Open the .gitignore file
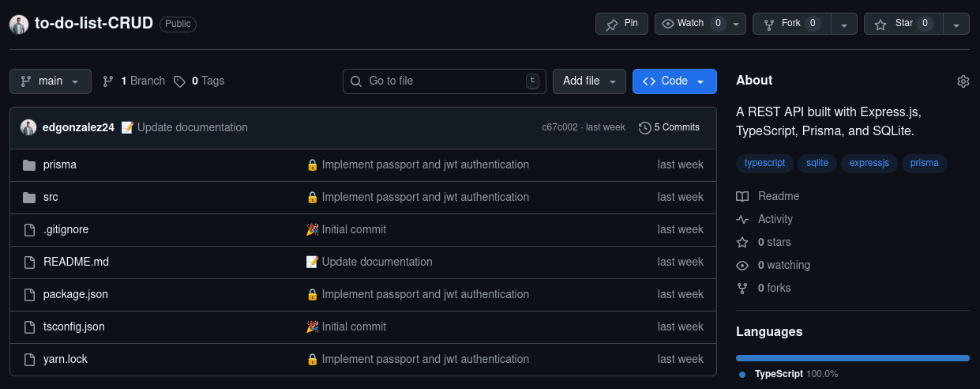The image size is (980, 389). 66,230
